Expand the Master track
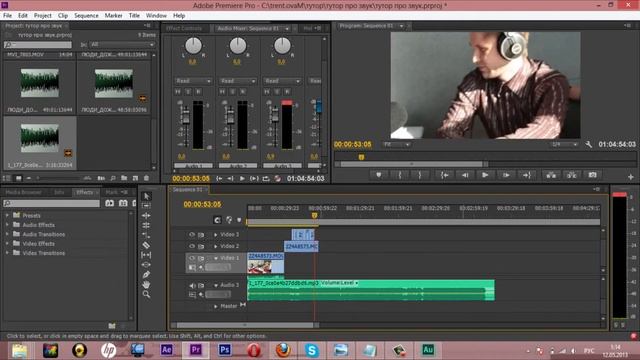The width and height of the screenshot is (640, 360). (x=216, y=306)
